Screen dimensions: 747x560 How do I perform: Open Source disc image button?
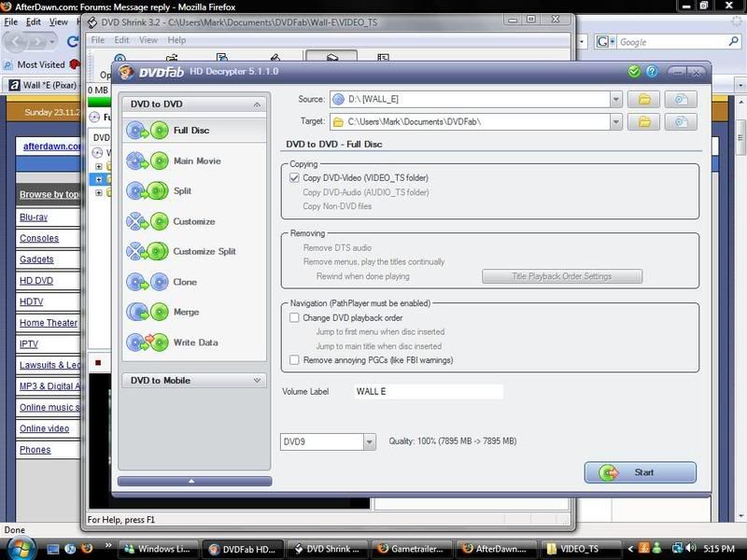click(681, 99)
